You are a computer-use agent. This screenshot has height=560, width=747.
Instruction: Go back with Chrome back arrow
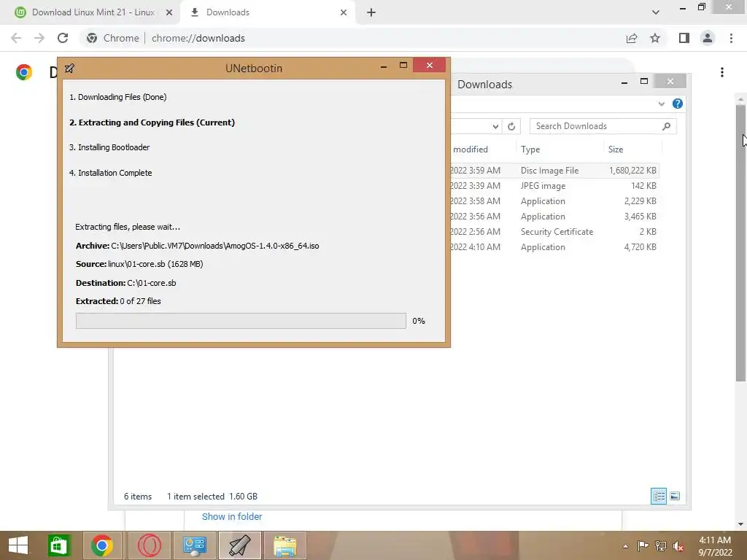coord(16,38)
